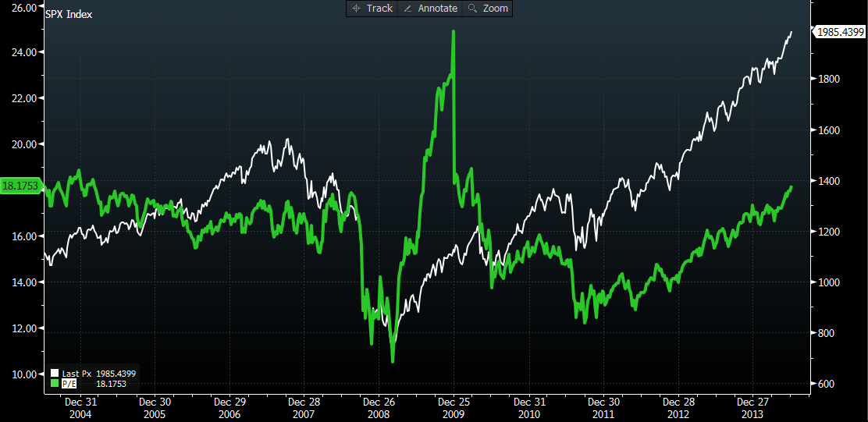Select the Annotate pencil tool
Image resolution: width=868 pixels, height=422 pixels.
pyautogui.click(x=430, y=9)
